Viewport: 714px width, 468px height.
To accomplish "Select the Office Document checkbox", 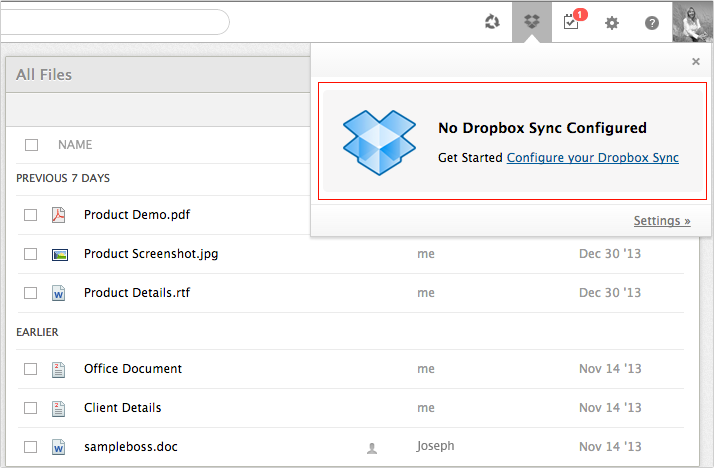I will [x=31, y=369].
